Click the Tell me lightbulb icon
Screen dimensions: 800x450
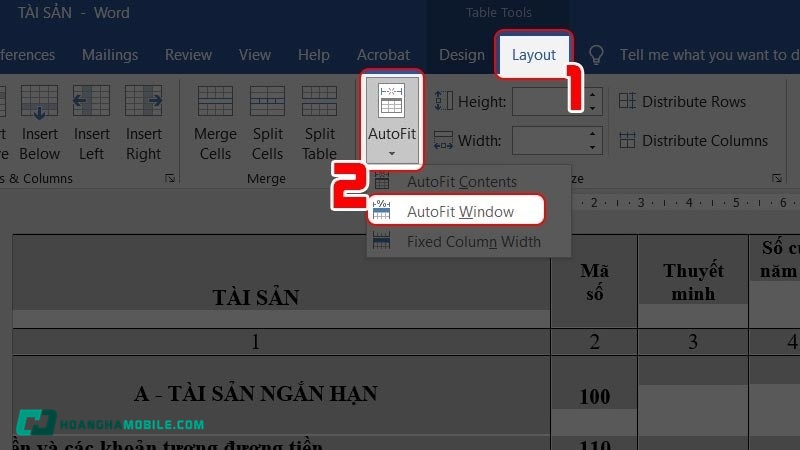596,55
